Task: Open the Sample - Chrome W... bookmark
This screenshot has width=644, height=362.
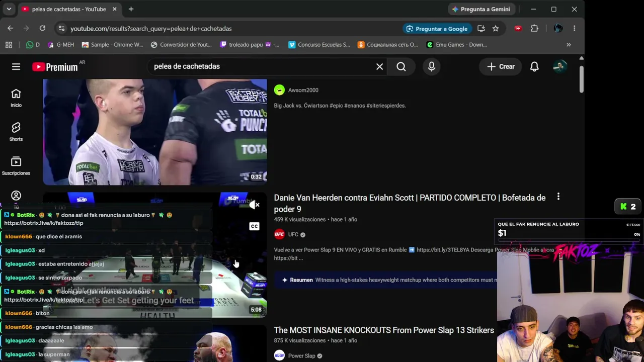Action: (x=112, y=45)
